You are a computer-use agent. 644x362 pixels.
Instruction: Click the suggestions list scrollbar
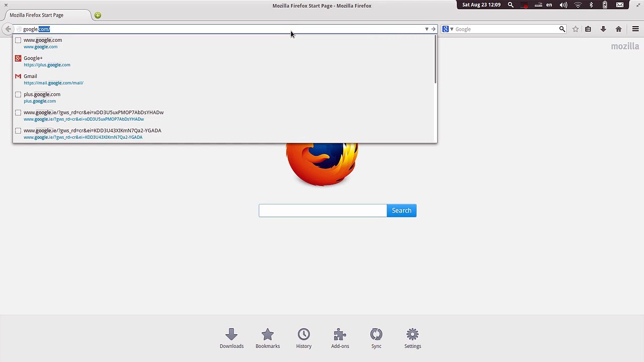435,59
